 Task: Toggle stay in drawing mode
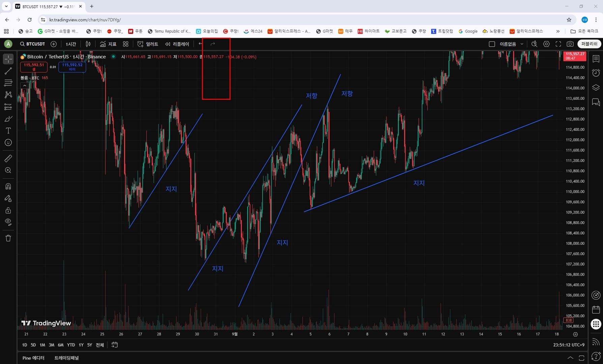point(8,198)
